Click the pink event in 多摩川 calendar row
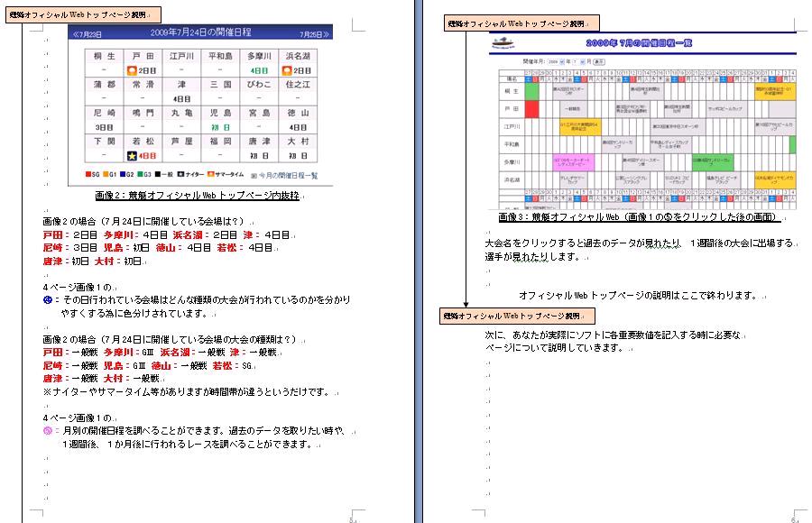 pyautogui.click(x=573, y=162)
